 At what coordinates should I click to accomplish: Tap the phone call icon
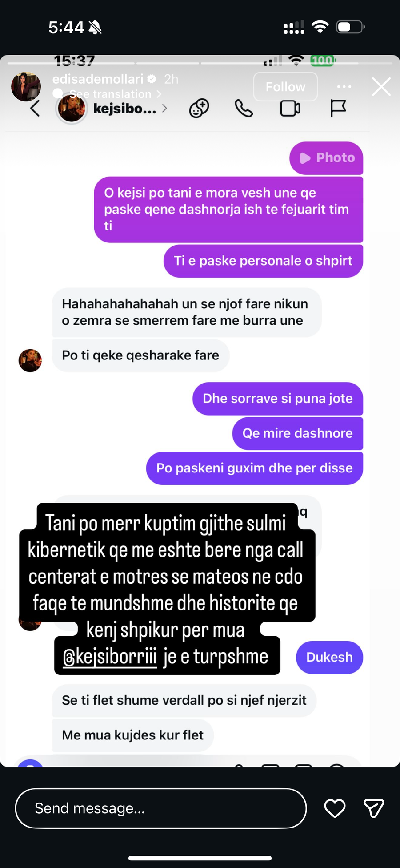[x=244, y=108]
